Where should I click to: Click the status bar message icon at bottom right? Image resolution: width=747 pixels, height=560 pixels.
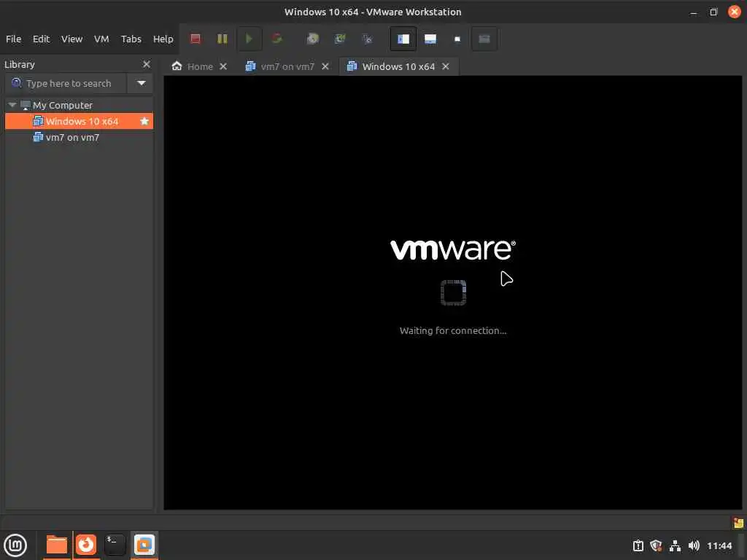(738, 524)
